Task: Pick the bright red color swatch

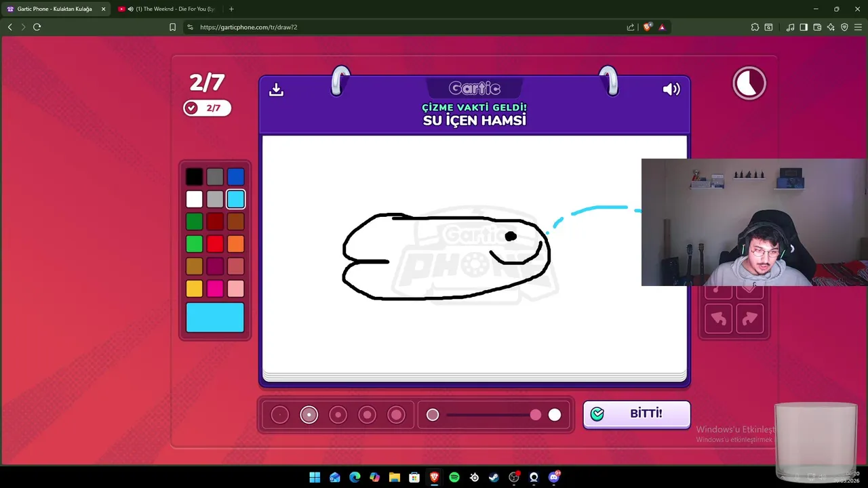Action: click(215, 244)
